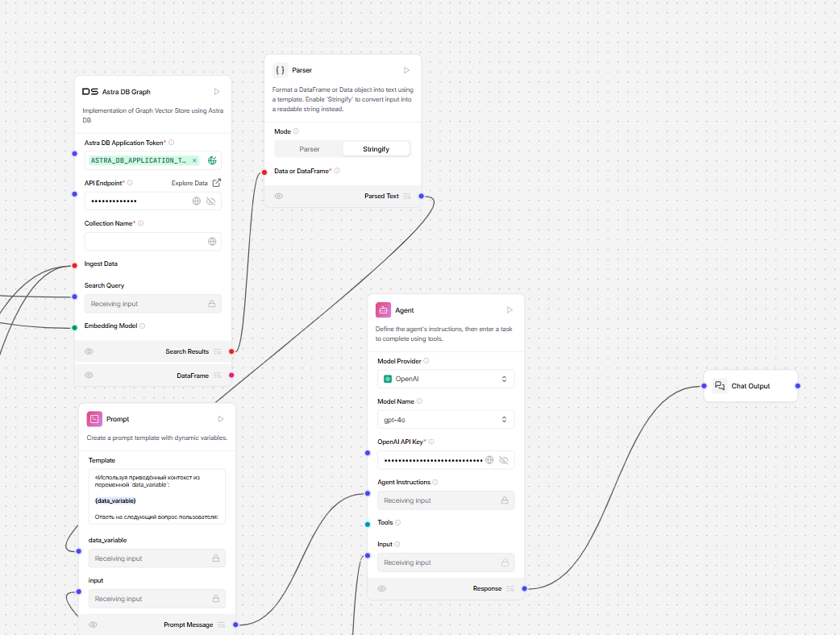Click the Parser node play icon

tap(406, 70)
